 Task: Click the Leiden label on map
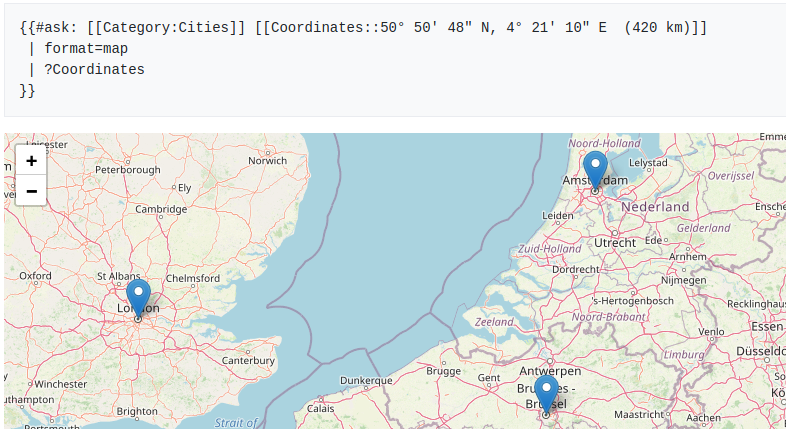point(557,216)
